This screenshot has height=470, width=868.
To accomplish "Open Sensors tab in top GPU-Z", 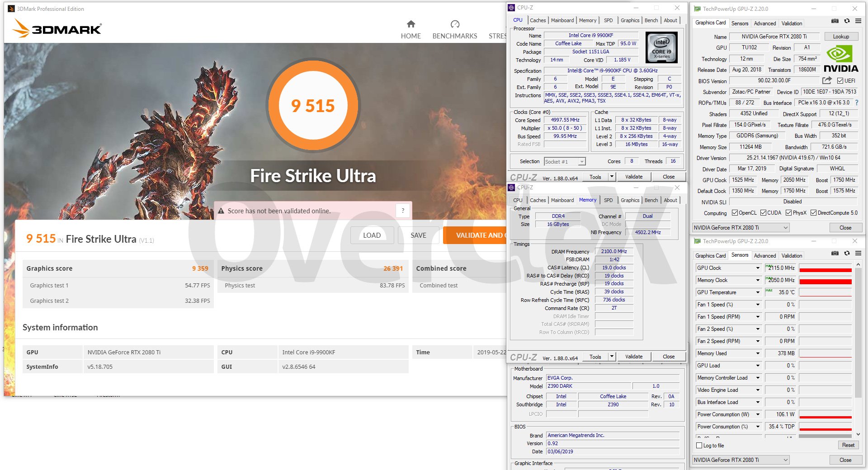I will [x=740, y=23].
